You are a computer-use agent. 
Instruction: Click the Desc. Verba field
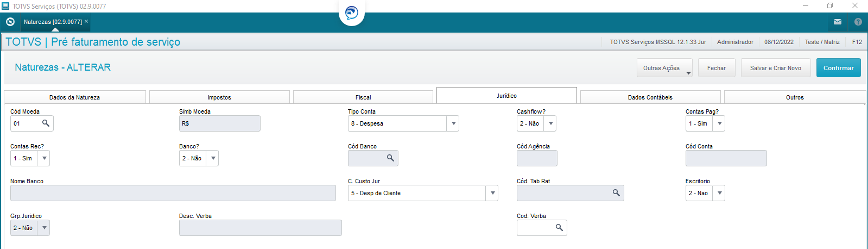[x=261, y=228]
